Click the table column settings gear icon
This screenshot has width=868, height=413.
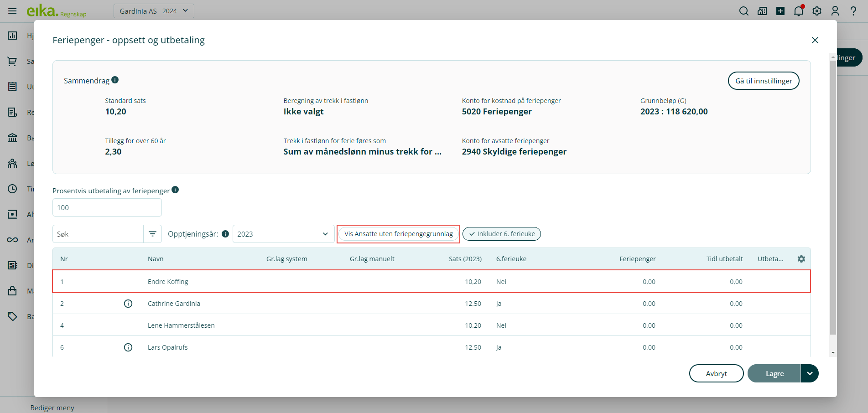(x=801, y=259)
